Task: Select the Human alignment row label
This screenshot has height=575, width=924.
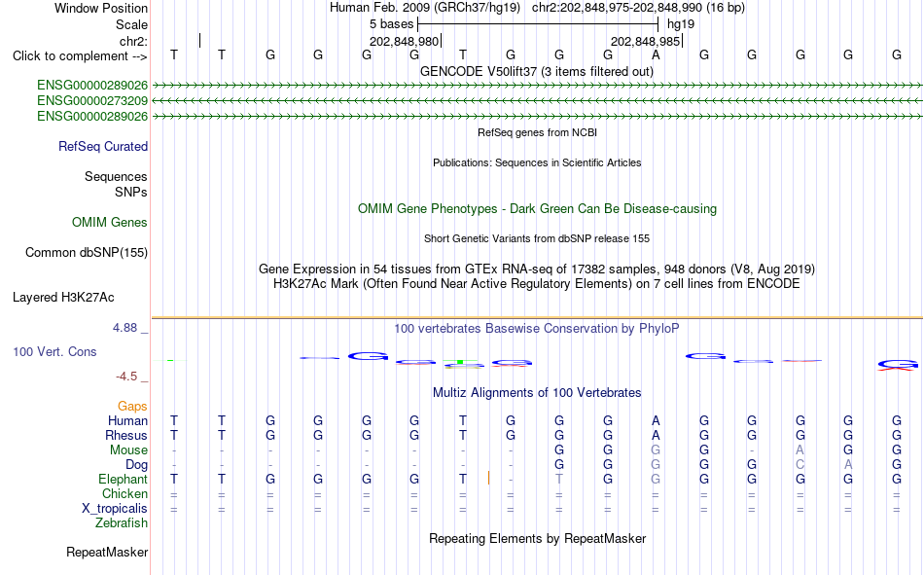Action: (127, 420)
